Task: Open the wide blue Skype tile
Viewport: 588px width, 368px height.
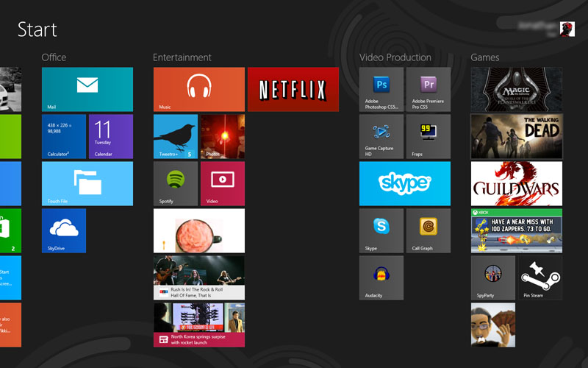Action: coord(404,183)
